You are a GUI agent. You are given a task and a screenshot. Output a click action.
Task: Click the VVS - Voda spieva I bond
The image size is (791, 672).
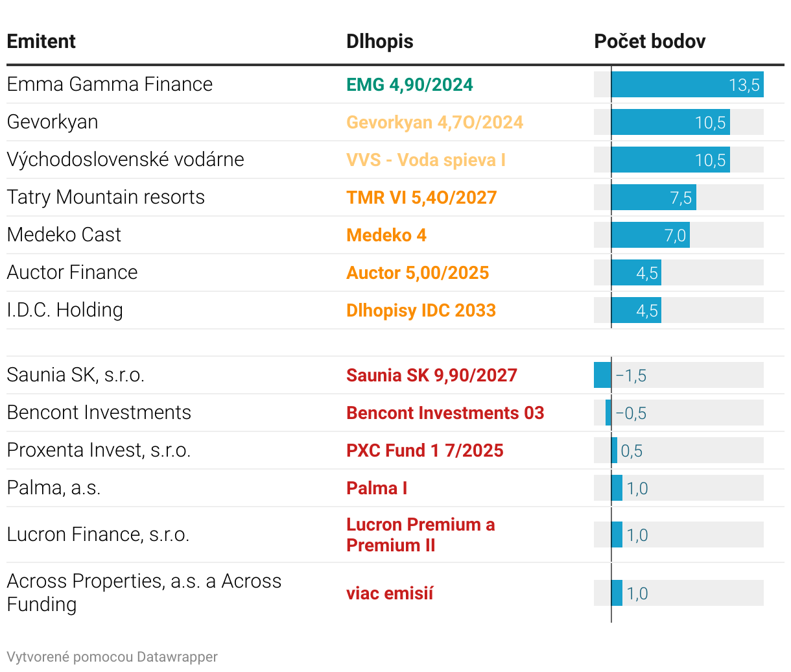426,160
